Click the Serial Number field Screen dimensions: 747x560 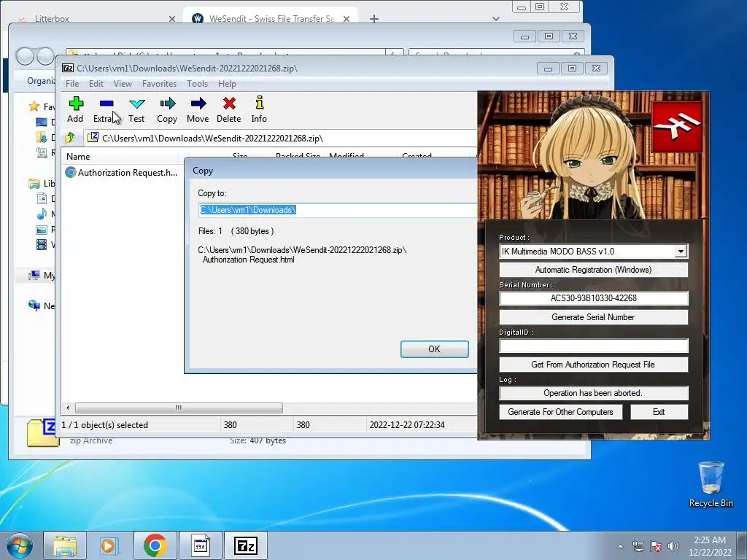[593, 298]
